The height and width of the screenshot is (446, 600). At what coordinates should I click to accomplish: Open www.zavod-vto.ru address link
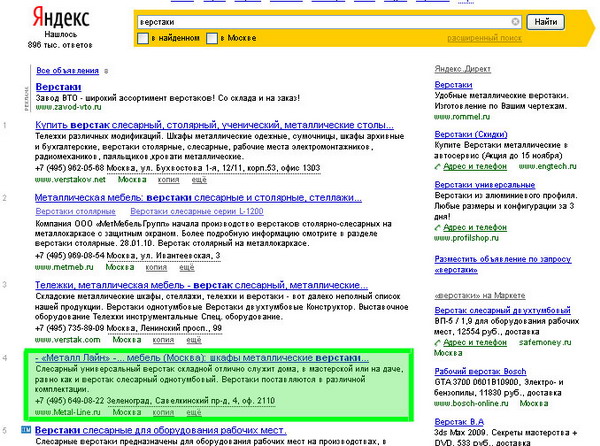[68, 107]
